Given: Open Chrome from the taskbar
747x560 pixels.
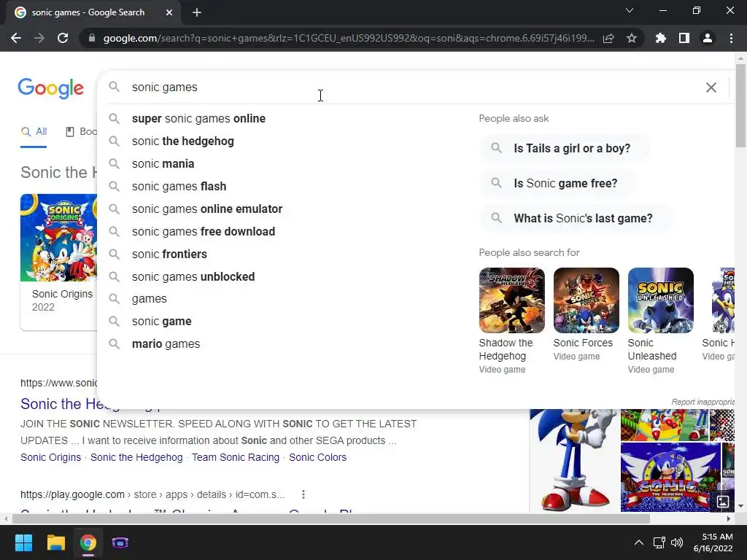Looking at the screenshot, I should pyautogui.click(x=88, y=542).
